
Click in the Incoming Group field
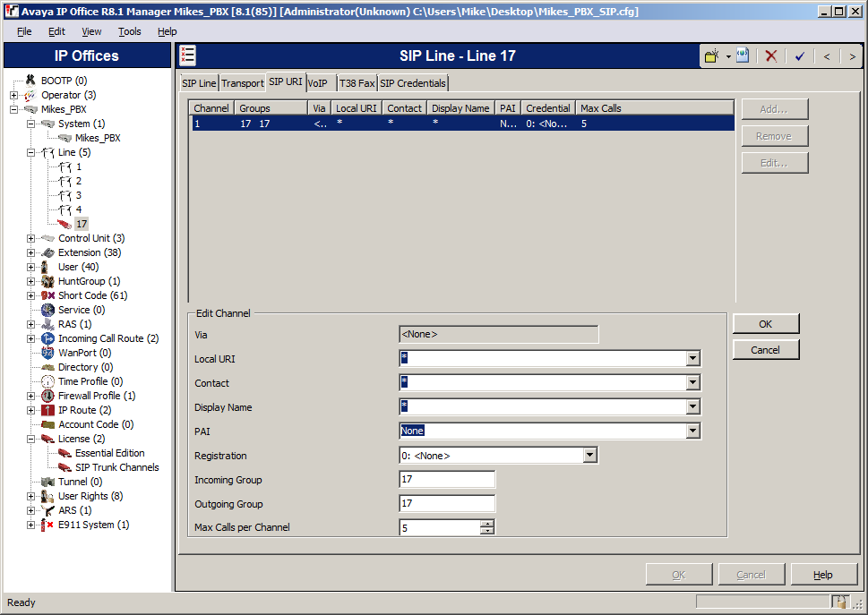tap(447, 480)
